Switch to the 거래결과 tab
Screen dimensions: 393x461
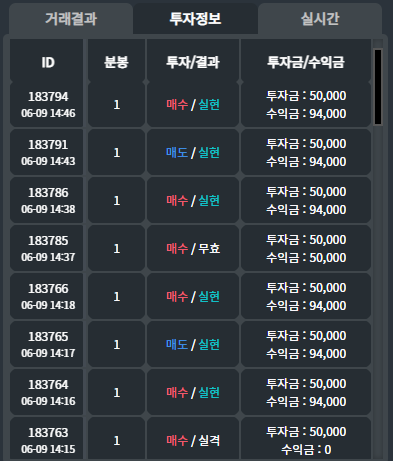pyautogui.click(x=71, y=19)
